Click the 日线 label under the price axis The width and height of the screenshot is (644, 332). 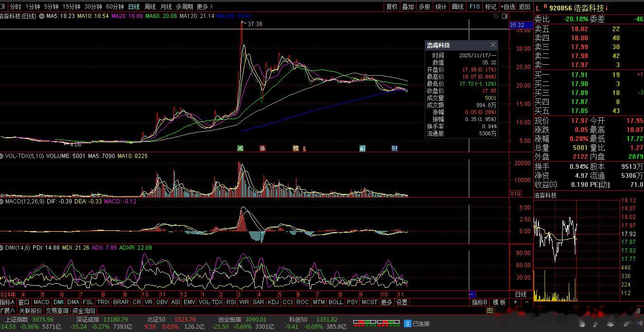click(520, 294)
